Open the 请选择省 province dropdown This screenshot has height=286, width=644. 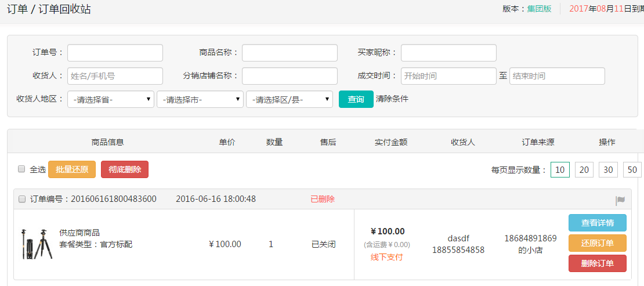(111, 99)
